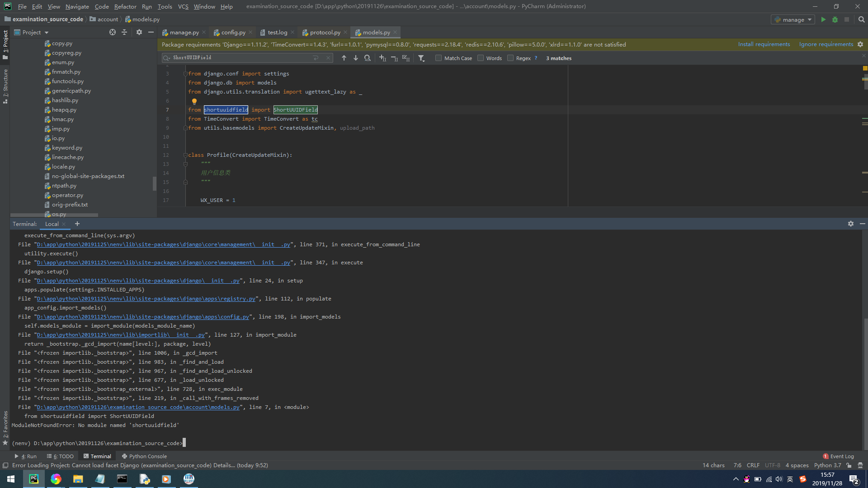Viewport: 868px width, 488px height.
Task: Add new terminal session plus icon
Action: (x=77, y=224)
